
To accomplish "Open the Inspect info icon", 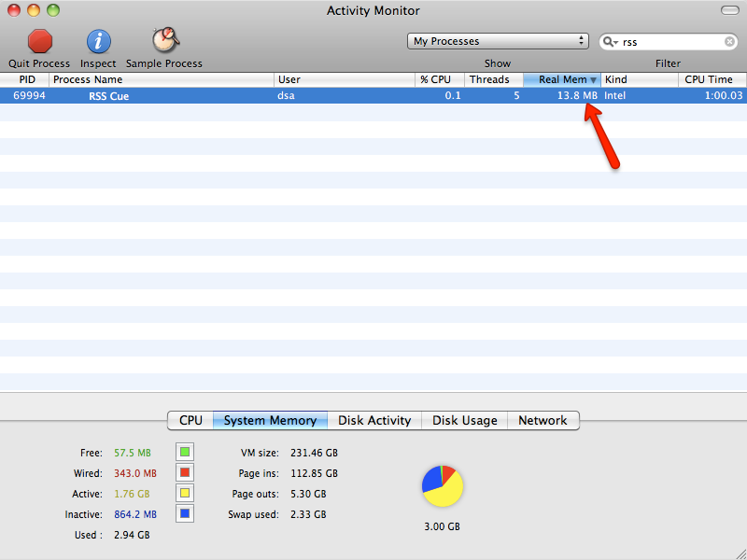I will (x=99, y=41).
